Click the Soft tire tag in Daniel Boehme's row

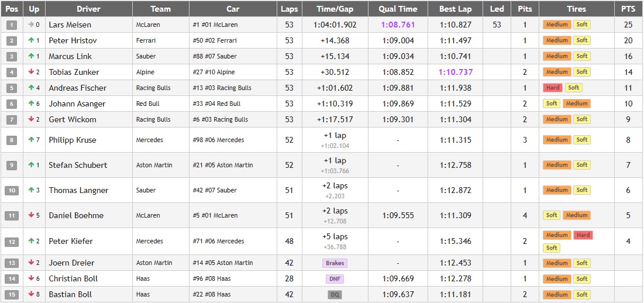pyautogui.click(x=552, y=215)
